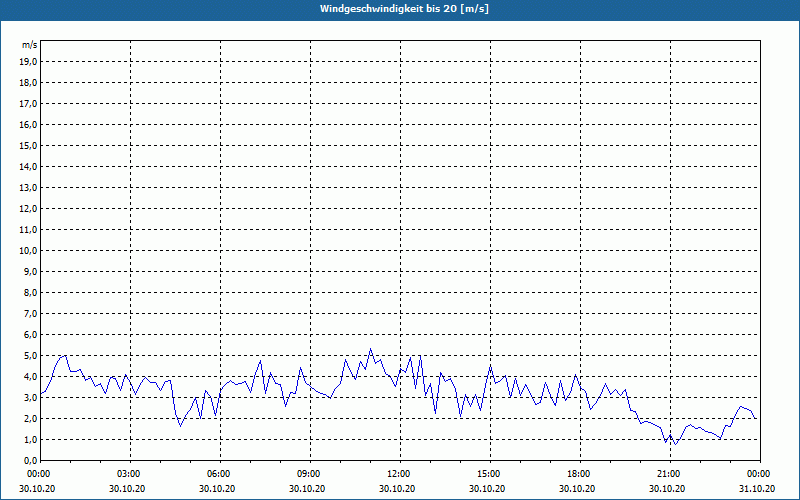Select the 2,0 y-axis tick label

click(31, 418)
